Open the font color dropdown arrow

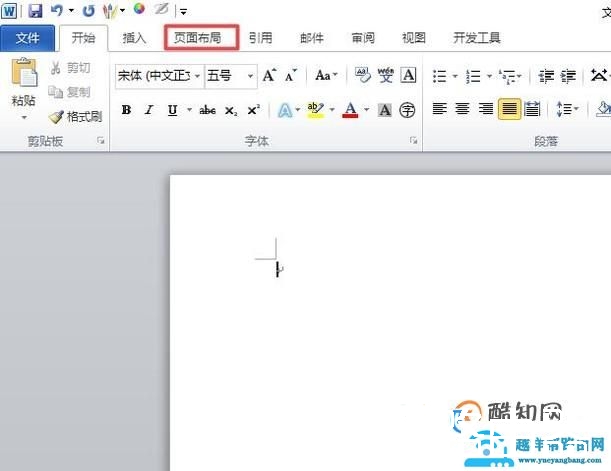(366, 110)
